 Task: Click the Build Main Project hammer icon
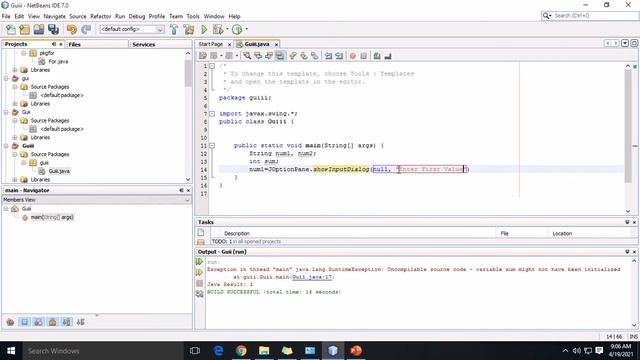click(174, 29)
